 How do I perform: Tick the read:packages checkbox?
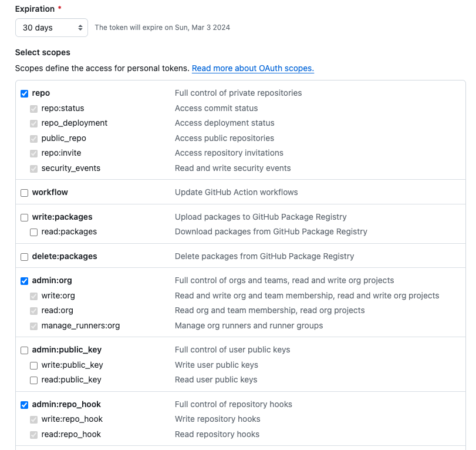[34, 232]
